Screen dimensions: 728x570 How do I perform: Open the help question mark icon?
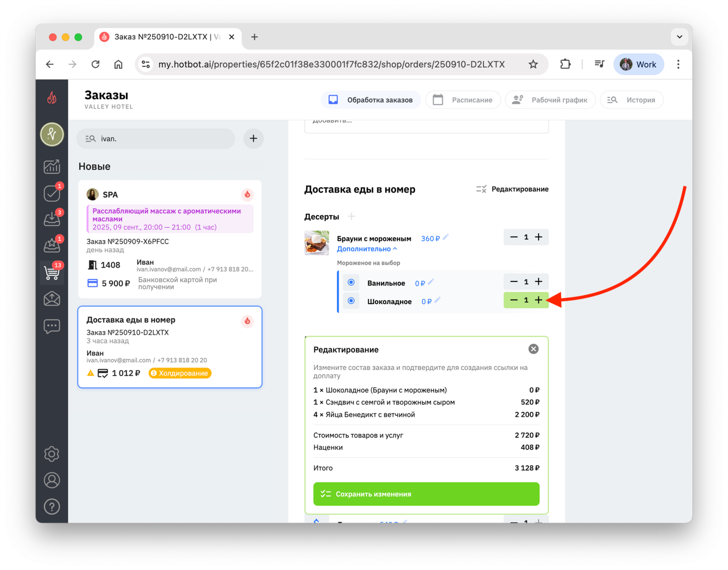pos(52,507)
